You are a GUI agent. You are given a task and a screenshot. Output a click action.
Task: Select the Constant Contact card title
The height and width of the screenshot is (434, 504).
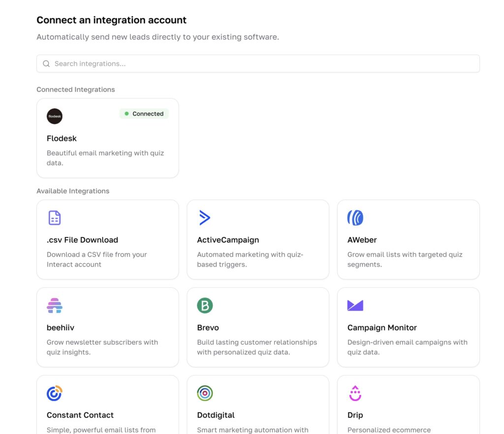[x=80, y=415]
